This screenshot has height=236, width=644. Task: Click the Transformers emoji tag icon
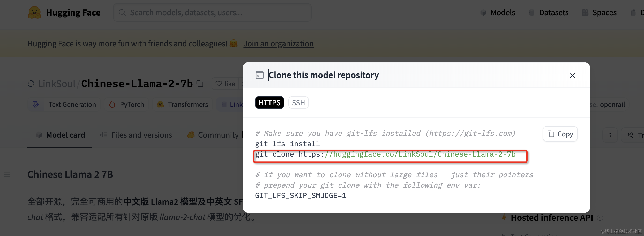click(x=160, y=104)
